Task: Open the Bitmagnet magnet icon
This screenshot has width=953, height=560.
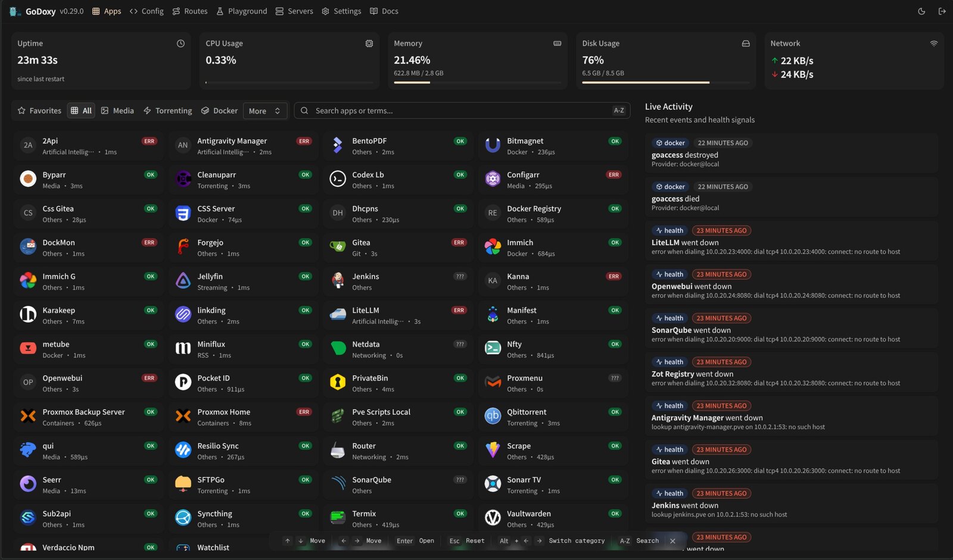Action: [493, 145]
